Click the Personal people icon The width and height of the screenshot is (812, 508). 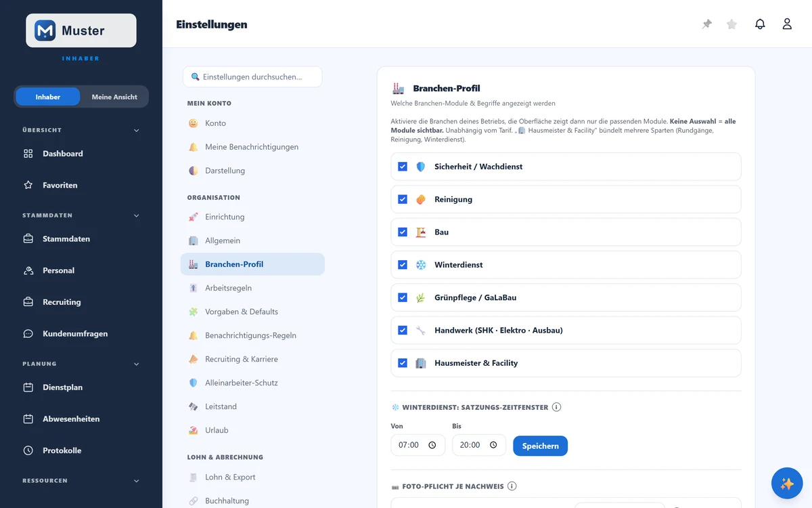pos(28,270)
